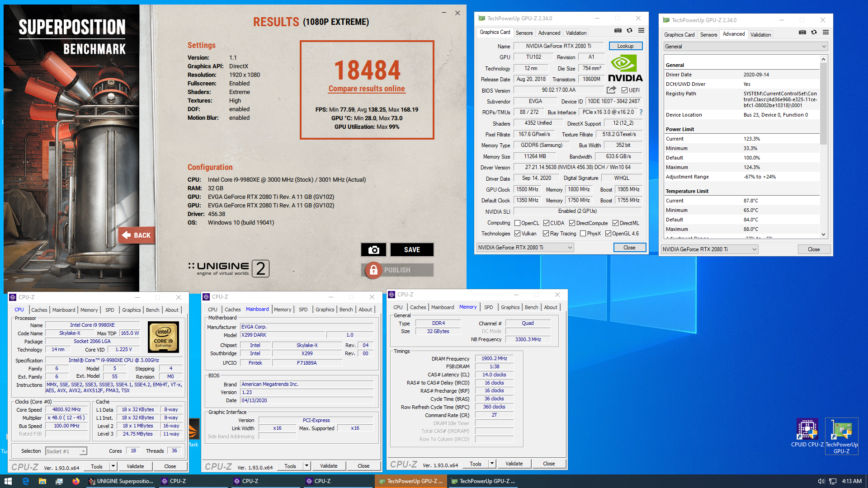The height and width of the screenshot is (488, 868).
Task: Open the hamburger menu in left GPU-Z window
Action: 641,31
